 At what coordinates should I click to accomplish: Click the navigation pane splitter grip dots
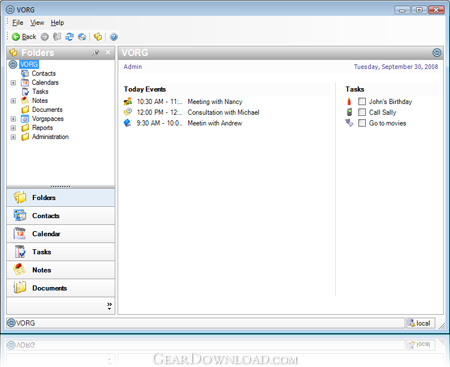pos(60,186)
